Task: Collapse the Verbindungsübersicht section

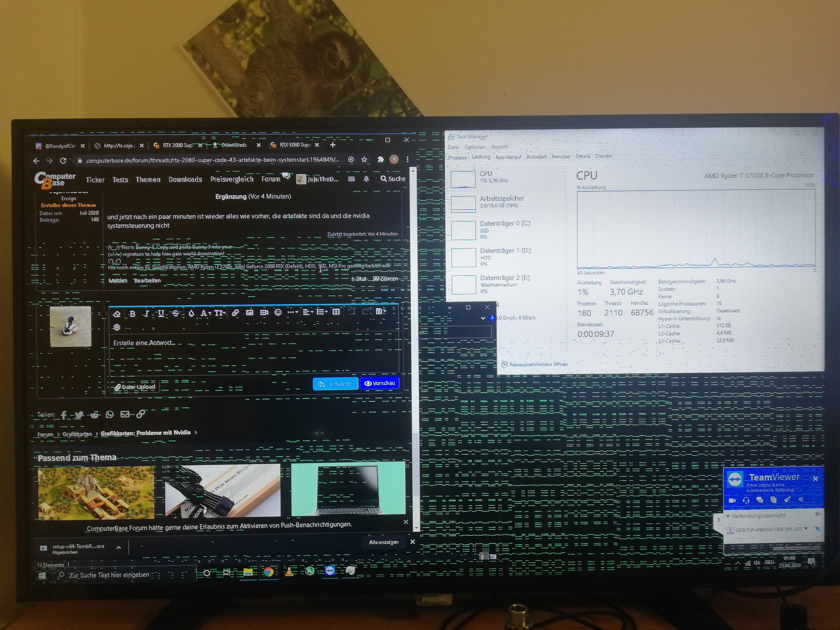Action: pos(728,516)
